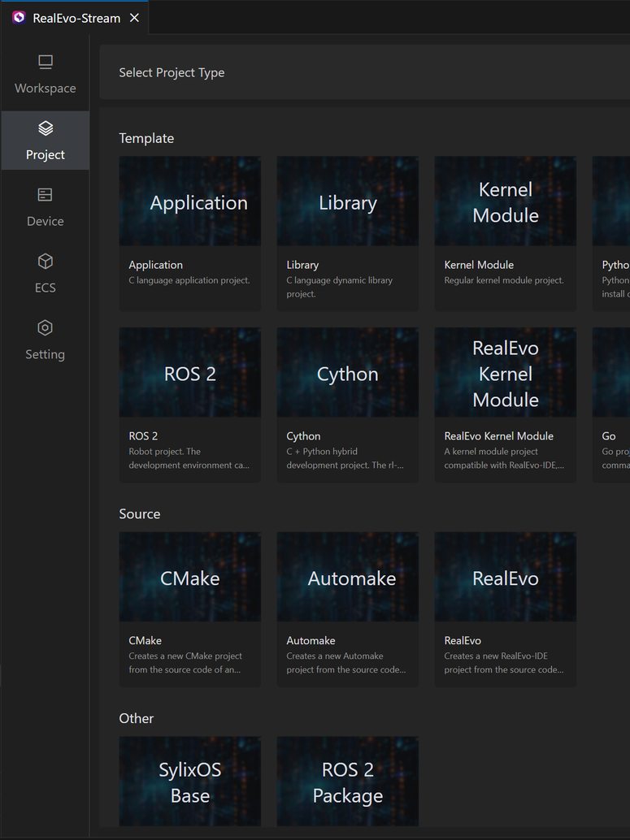This screenshot has height=840, width=630.
Task: Click the Application card title text
Action: tap(155, 265)
